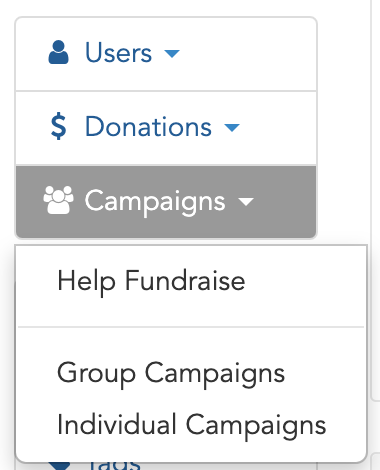Click the white people-group icon beside Campaigns
Screen dimensions: 380x470
(x=58, y=200)
